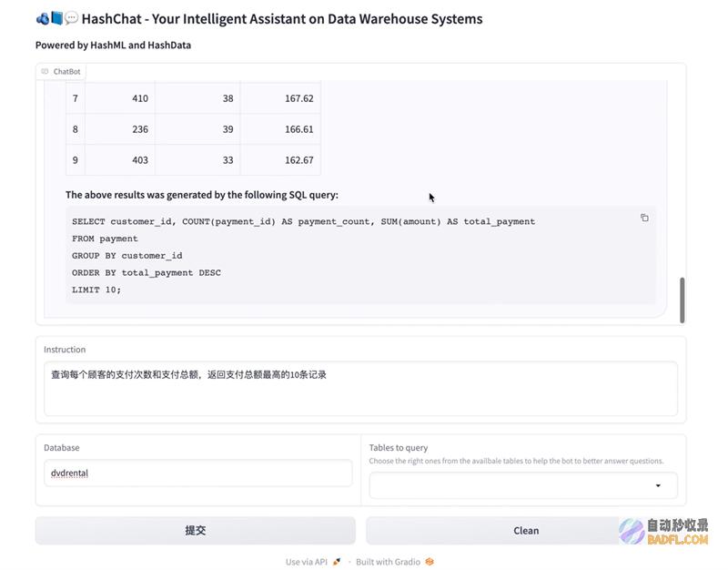The height and width of the screenshot is (570, 728).
Task: Select the cell value 162.67
Action: click(x=299, y=160)
